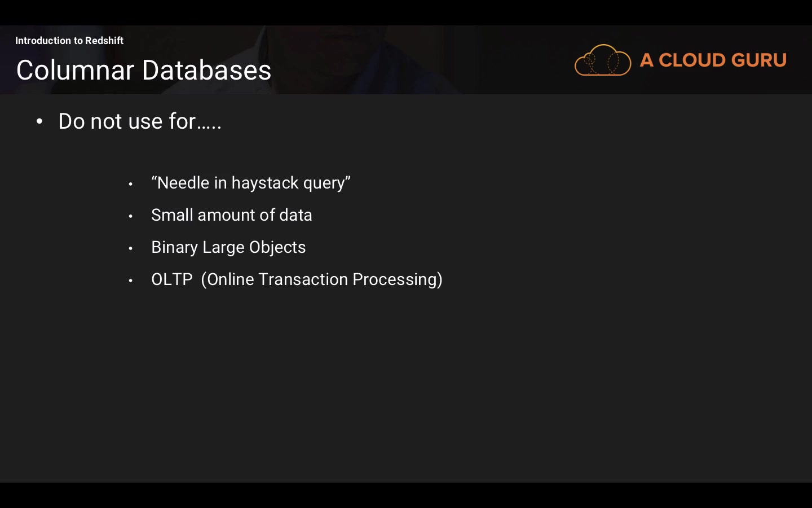Click the 'OLTP' acronym
Screen dimensions: 812x508
[172, 279]
